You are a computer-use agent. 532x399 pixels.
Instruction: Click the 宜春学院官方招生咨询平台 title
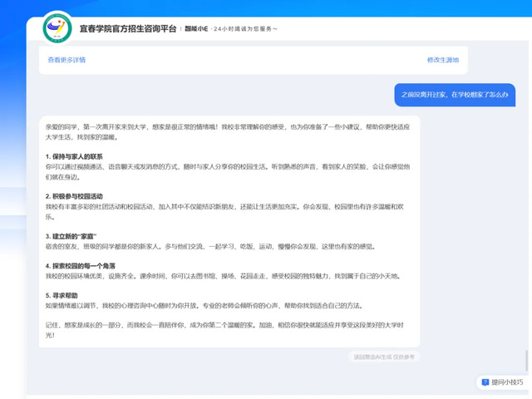click(x=127, y=28)
